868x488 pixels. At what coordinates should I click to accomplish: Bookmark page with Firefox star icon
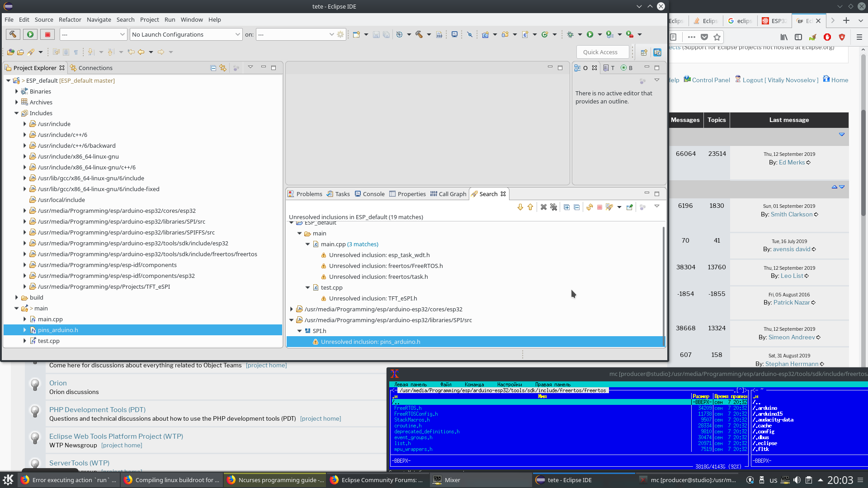pyautogui.click(x=717, y=37)
